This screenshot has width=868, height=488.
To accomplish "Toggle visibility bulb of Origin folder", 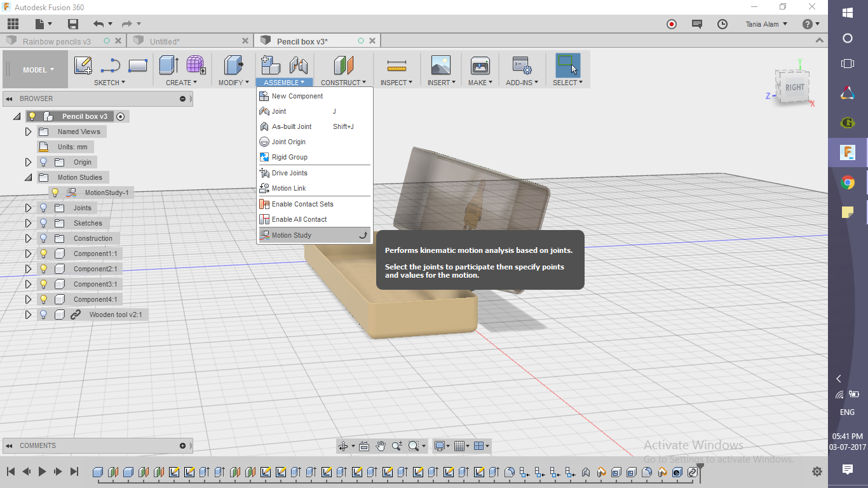I will pyautogui.click(x=43, y=162).
